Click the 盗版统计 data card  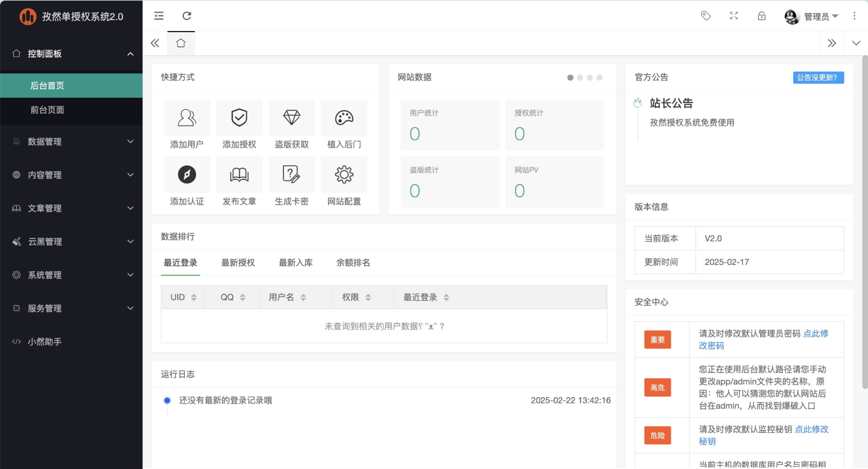[x=450, y=182]
